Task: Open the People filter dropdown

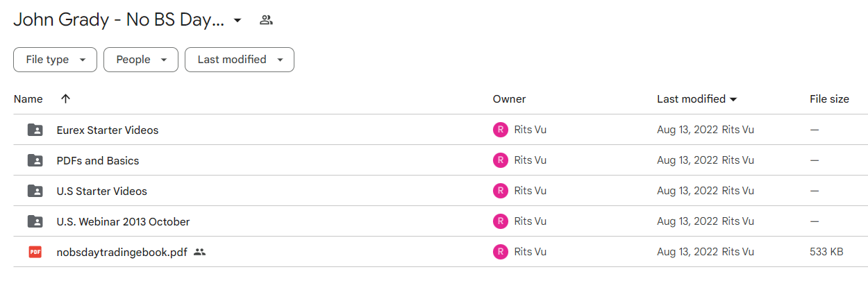Action: pos(141,60)
